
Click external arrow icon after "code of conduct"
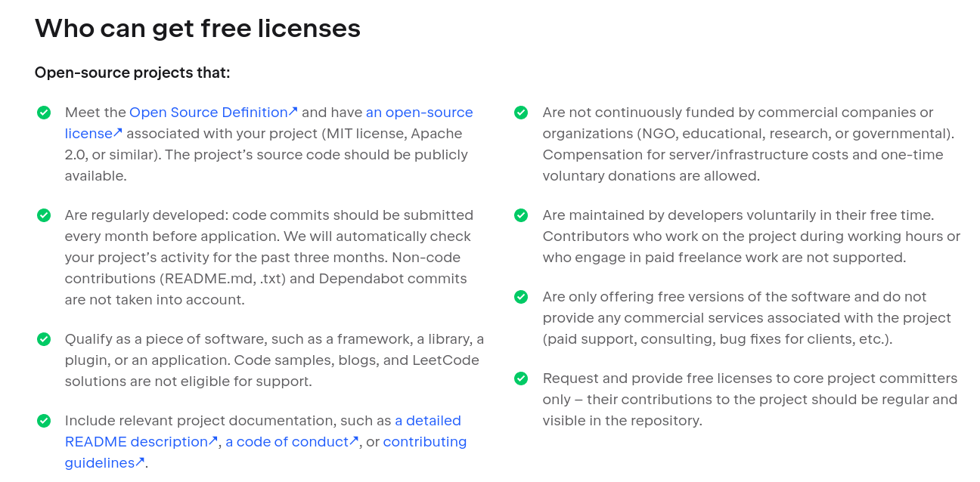[x=354, y=441]
